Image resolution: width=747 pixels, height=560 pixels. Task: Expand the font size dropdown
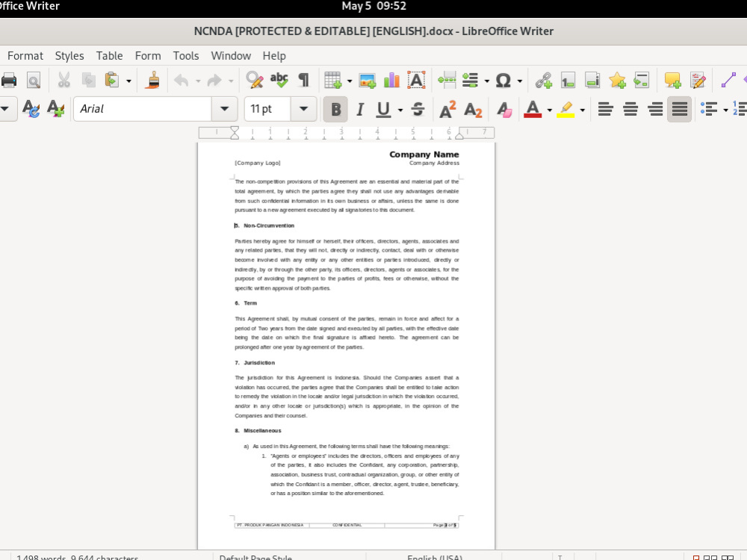303,109
